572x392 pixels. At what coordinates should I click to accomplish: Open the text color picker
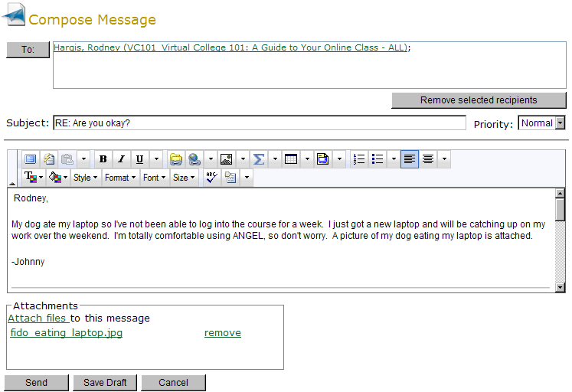point(34,178)
